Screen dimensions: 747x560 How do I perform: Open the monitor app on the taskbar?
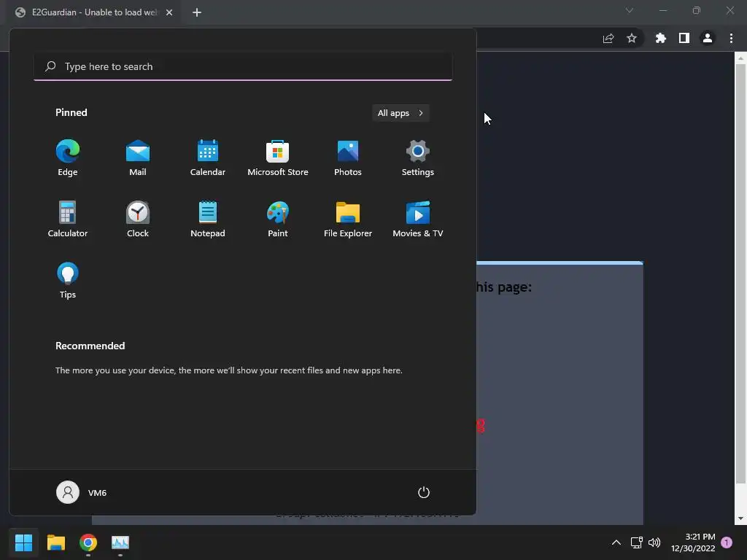[x=120, y=542]
